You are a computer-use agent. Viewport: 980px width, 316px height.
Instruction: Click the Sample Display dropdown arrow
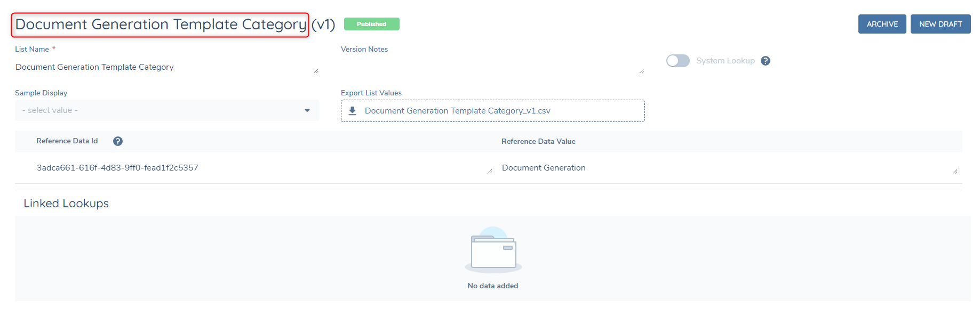coord(307,110)
